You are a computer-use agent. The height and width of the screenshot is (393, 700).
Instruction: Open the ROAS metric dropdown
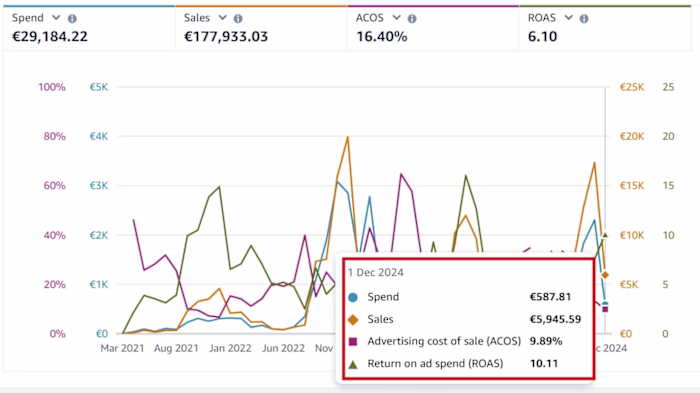(x=568, y=18)
